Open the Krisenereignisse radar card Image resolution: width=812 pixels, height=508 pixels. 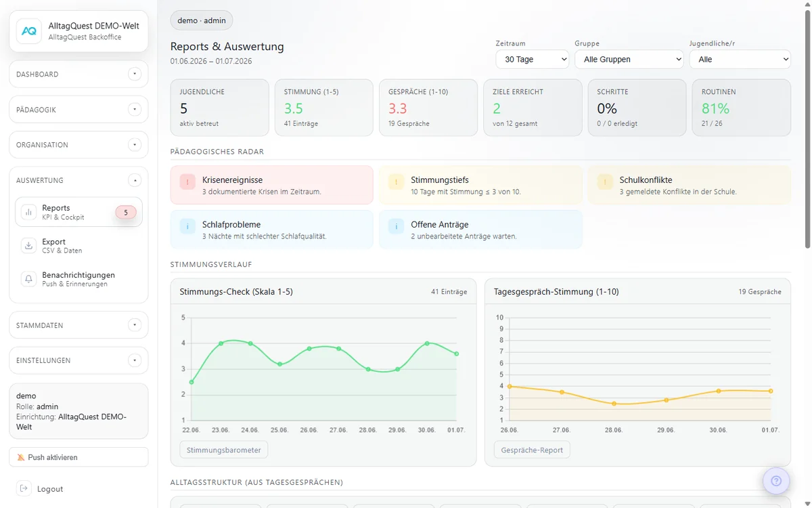pyautogui.click(x=271, y=185)
